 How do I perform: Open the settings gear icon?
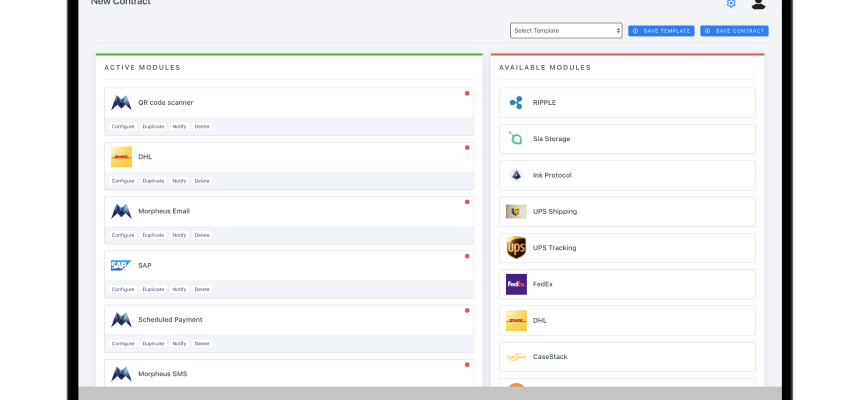click(731, 4)
